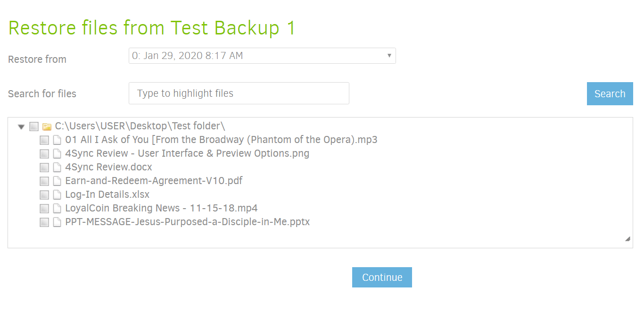Check the Test folder select-all checkbox
Image resolution: width=644 pixels, height=312 pixels.
[x=33, y=126]
